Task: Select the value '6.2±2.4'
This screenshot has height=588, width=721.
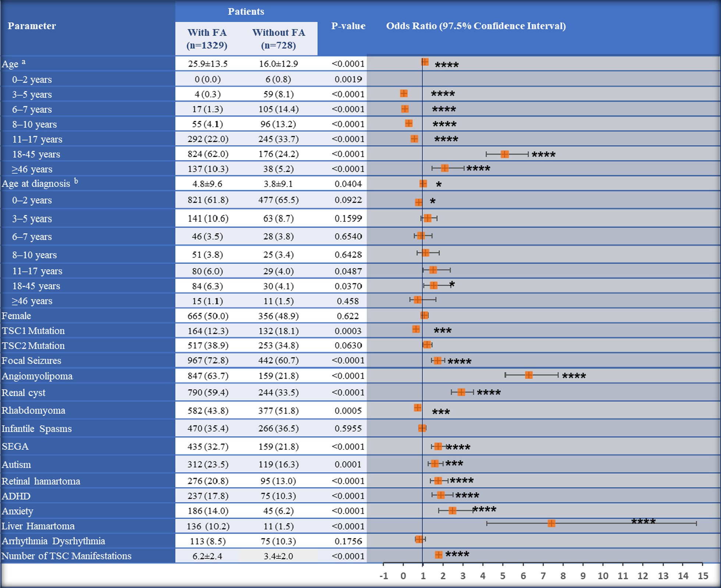Action: 207,556
